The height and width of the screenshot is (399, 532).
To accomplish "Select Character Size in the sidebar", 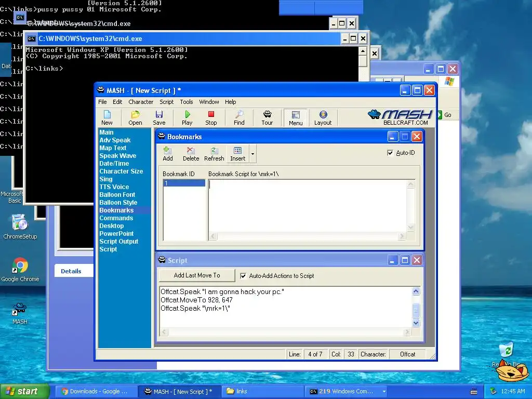I will tap(121, 171).
